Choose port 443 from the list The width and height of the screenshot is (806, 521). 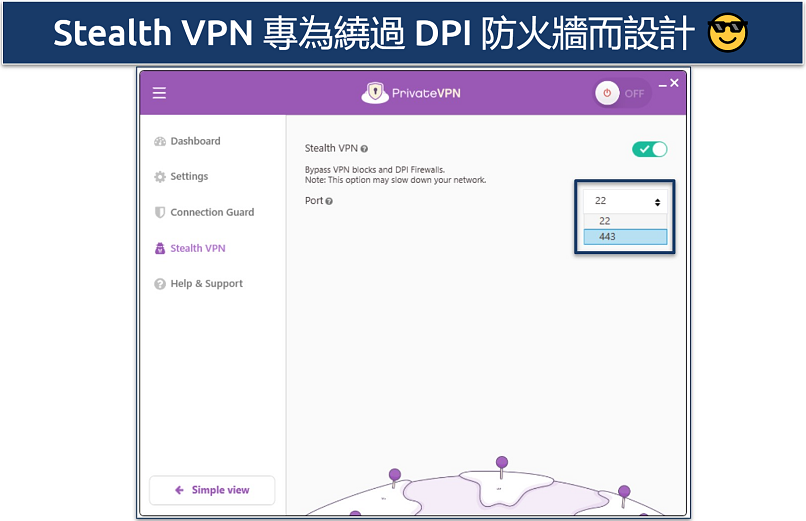[x=625, y=237]
